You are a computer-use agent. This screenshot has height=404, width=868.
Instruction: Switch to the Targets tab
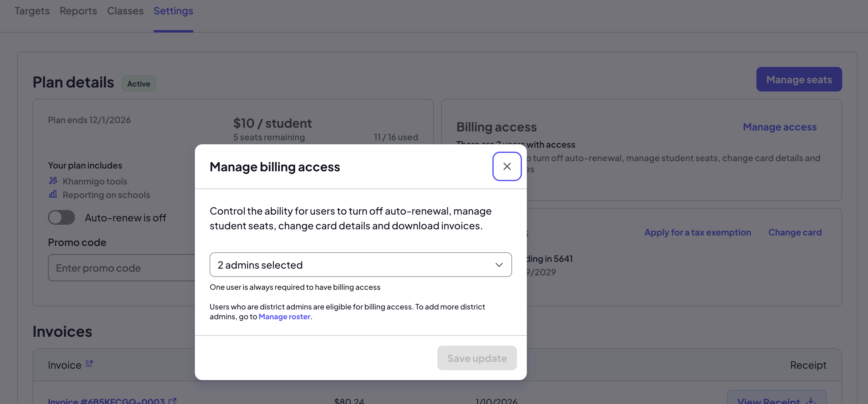(x=32, y=11)
